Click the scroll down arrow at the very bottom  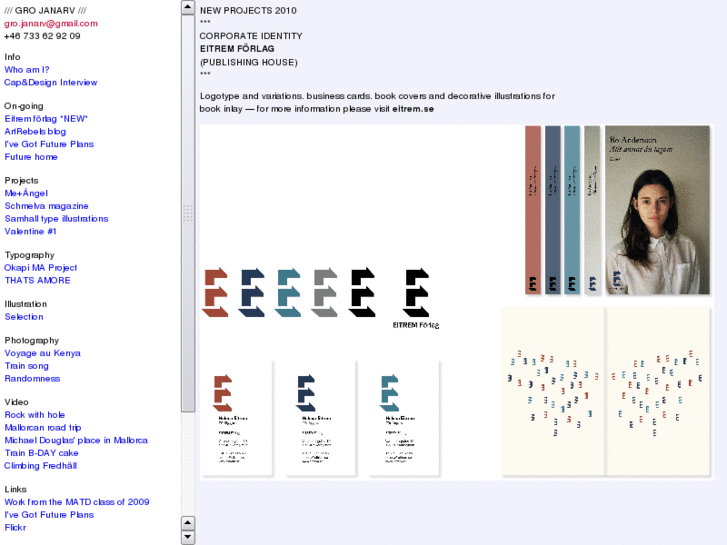pos(188,537)
